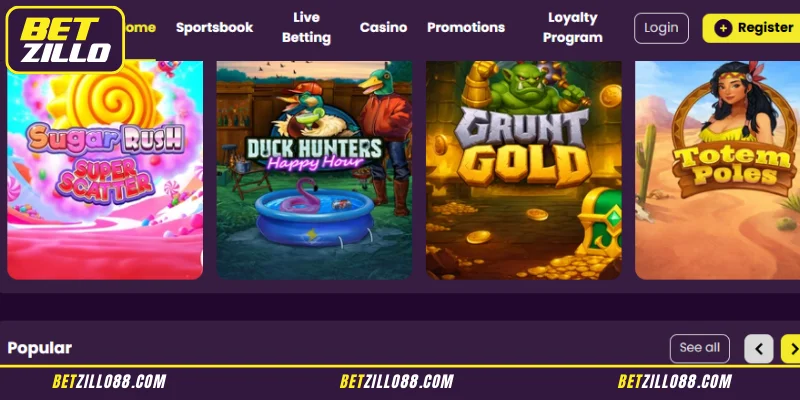Screen dimensions: 800x400
Task: Go to the Home menu item
Action: point(140,28)
